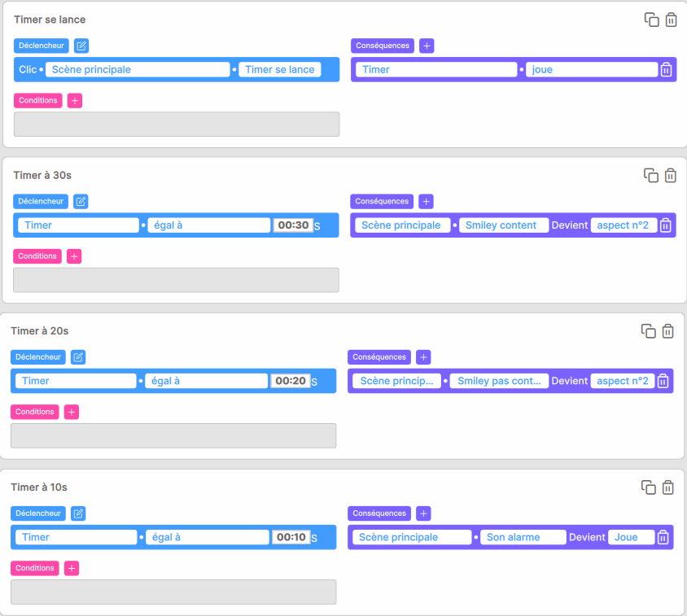Open the "Smiley content" object selector

[503, 225]
